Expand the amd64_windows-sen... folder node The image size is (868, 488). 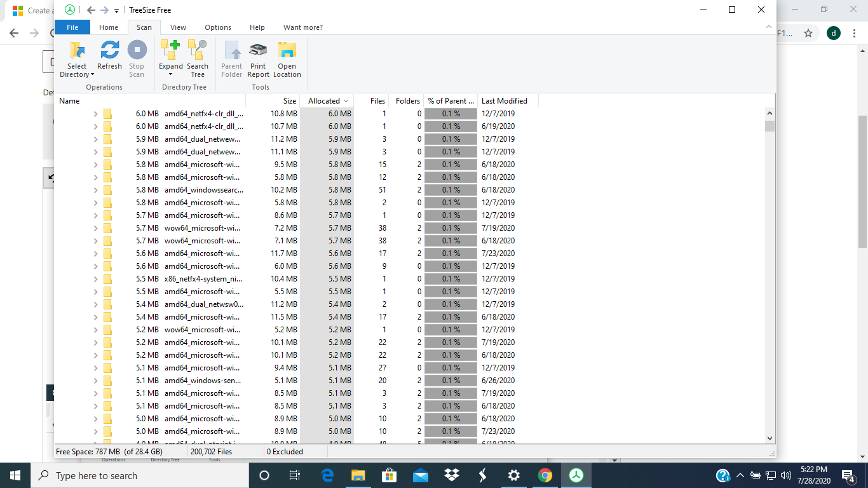click(x=95, y=381)
